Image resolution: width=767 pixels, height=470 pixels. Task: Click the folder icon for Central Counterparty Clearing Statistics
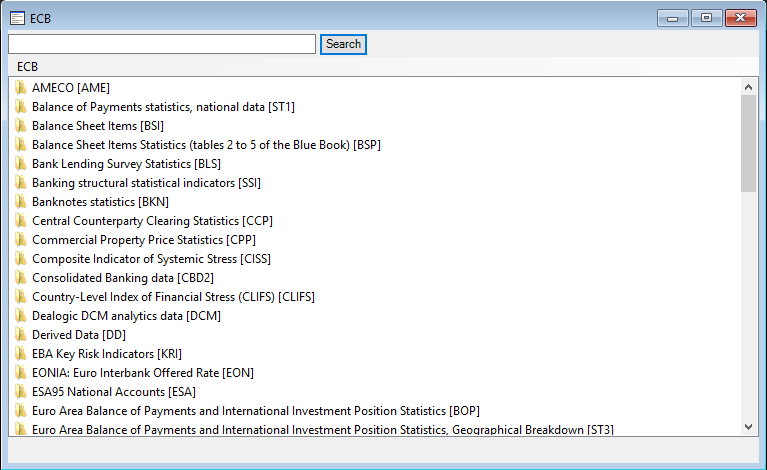pyautogui.click(x=21, y=221)
